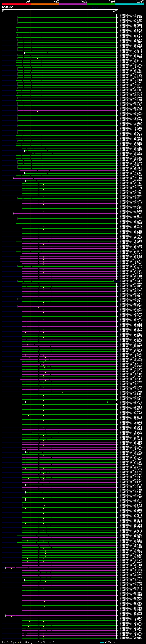The image size is (146, 644).
Task: Select hit label UniRef100_B8BMT2
Action: tap(131, 77)
